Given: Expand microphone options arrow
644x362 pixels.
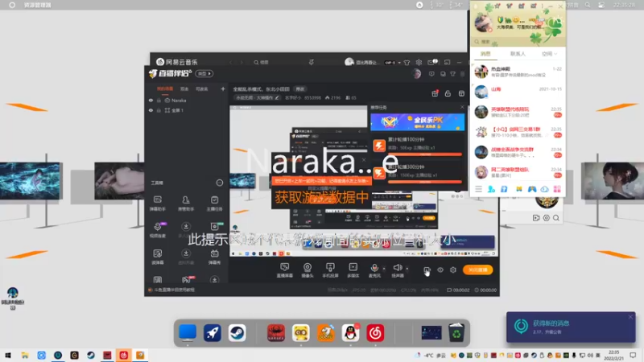Looking at the screenshot, I should pyautogui.click(x=384, y=269).
